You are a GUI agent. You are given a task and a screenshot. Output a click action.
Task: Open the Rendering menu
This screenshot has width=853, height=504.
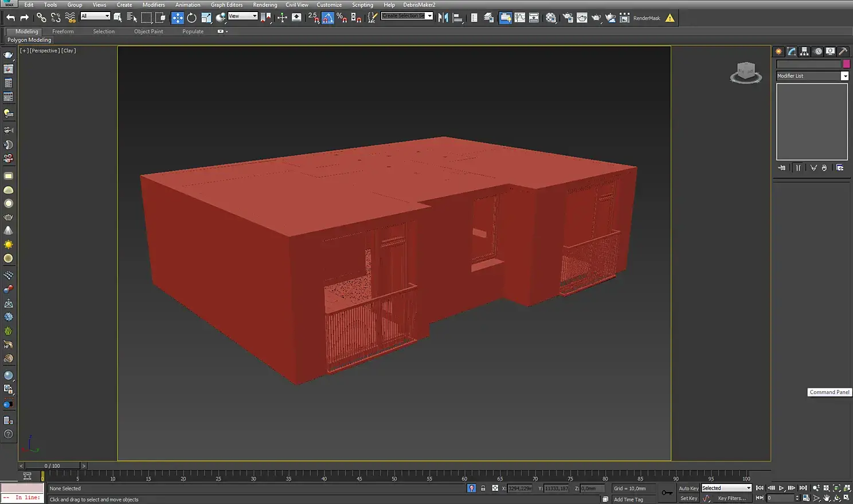(x=265, y=5)
